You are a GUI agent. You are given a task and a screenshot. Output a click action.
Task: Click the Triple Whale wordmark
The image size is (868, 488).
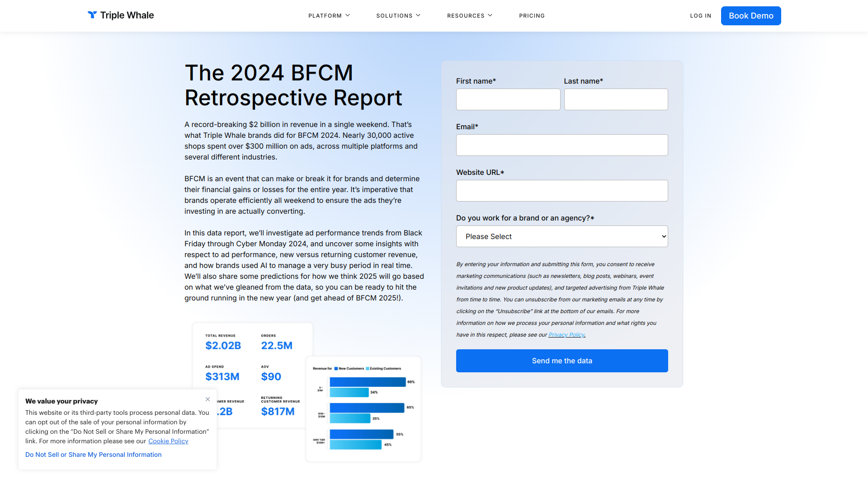click(x=127, y=15)
